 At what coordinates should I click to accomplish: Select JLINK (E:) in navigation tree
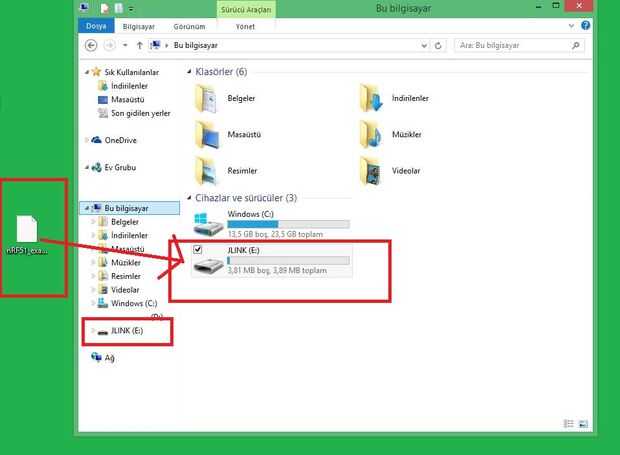pyautogui.click(x=127, y=331)
